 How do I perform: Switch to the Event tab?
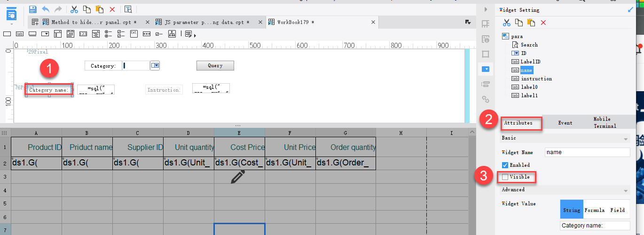[x=565, y=123]
